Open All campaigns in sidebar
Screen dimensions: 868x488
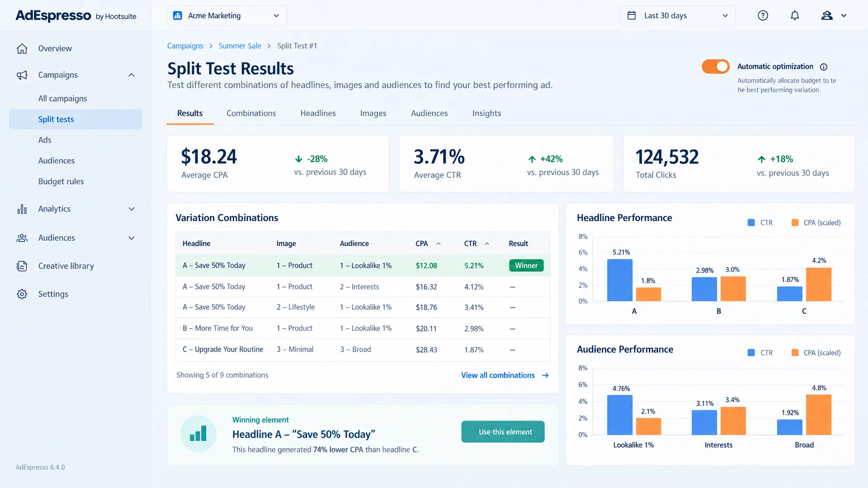click(x=63, y=99)
